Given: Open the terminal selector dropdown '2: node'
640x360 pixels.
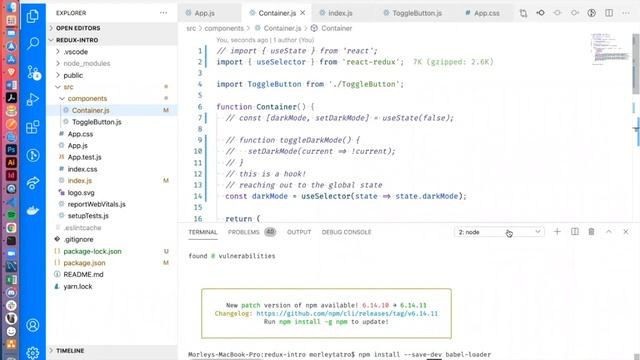Looking at the screenshot, I should coord(499,232).
